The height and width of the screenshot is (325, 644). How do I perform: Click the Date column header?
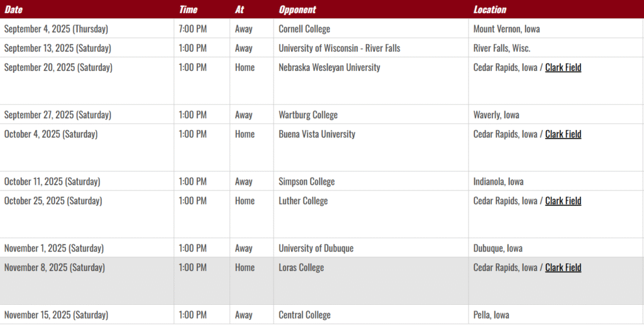13,9
